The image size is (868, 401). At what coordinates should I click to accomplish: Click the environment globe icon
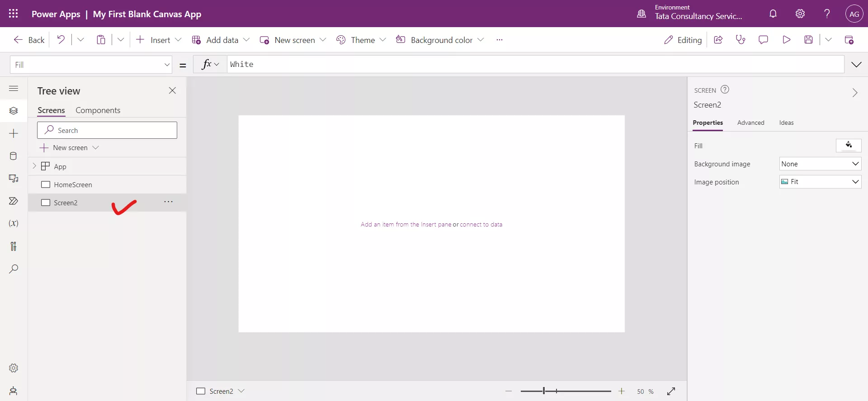pos(642,14)
